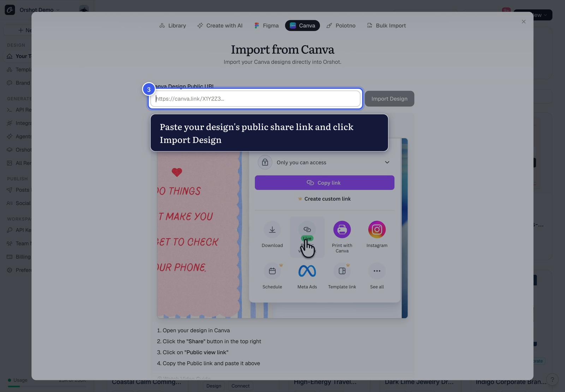Click the Meta Ads icon

(x=307, y=271)
